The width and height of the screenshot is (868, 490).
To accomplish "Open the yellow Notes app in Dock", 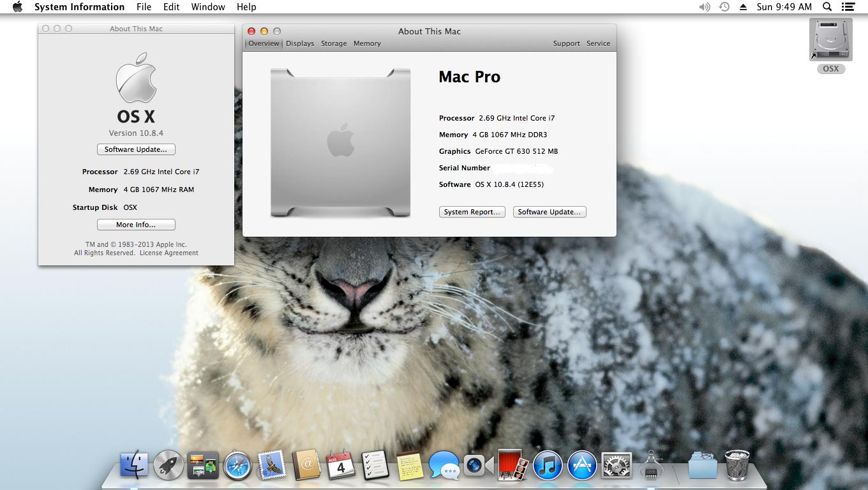I will click(x=410, y=465).
